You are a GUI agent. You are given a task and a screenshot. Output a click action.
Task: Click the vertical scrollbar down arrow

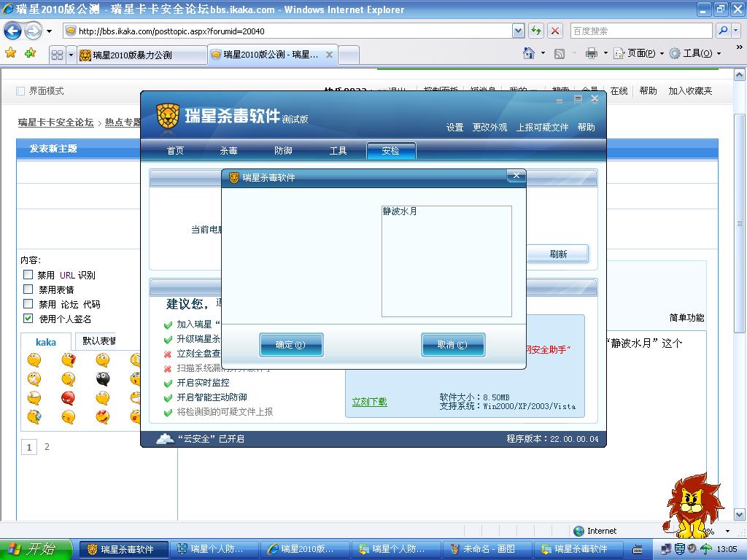[x=739, y=515]
